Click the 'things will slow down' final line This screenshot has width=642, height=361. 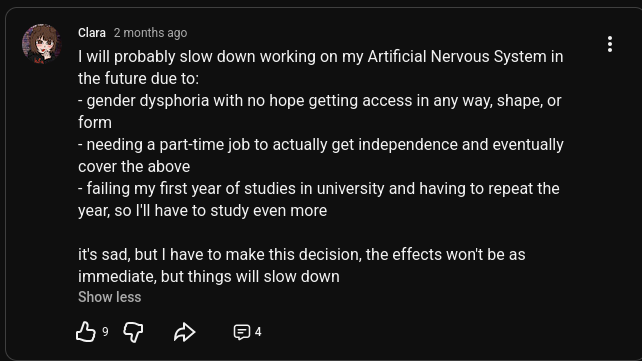[208, 277]
